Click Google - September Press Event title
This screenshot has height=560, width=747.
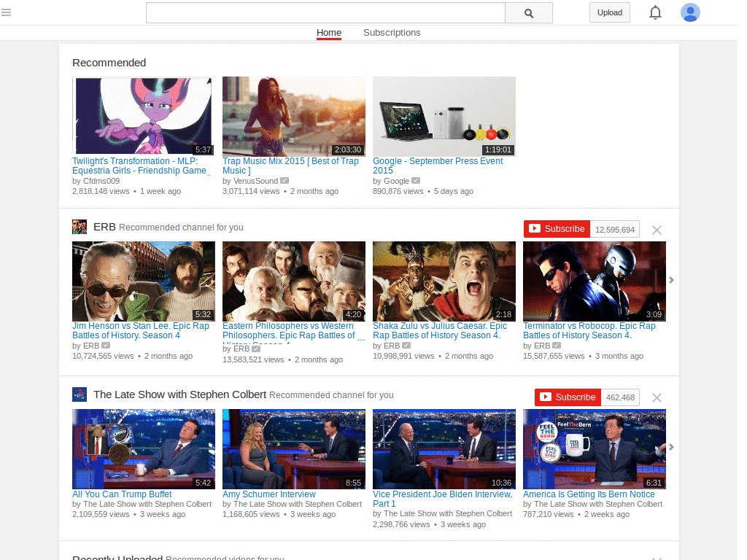pyautogui.click(x=438, y=166)
